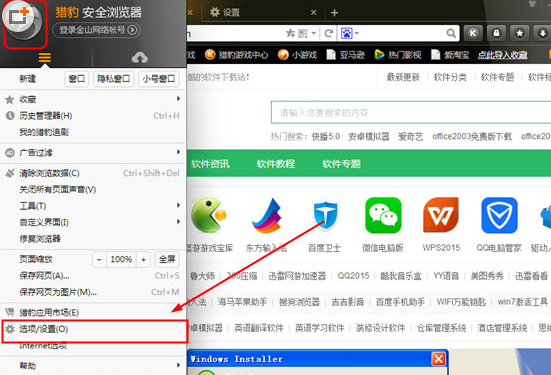This screenshot has width=551, height=375.
Task: Click the bookmark star in address bar
Action: pyautogui.click(x=290, y=33)
